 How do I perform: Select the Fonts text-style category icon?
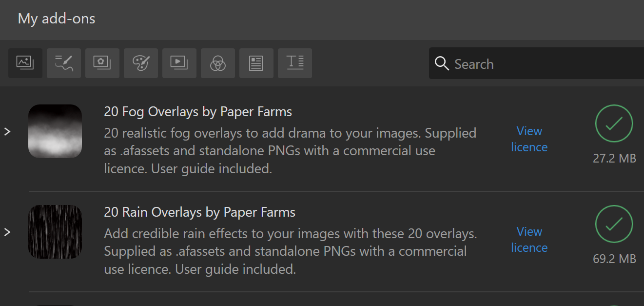[x=294, y=63]
